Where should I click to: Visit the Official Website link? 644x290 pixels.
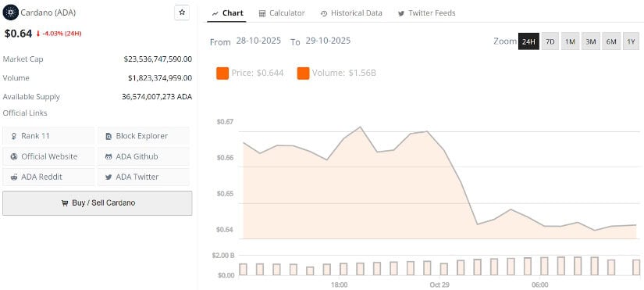coord(48,156)
